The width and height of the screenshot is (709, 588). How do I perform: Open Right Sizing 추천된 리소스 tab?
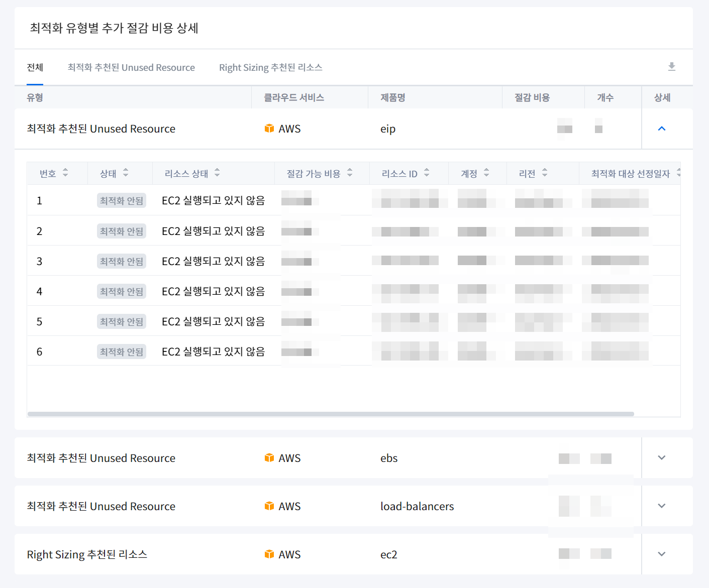[270, 67]
